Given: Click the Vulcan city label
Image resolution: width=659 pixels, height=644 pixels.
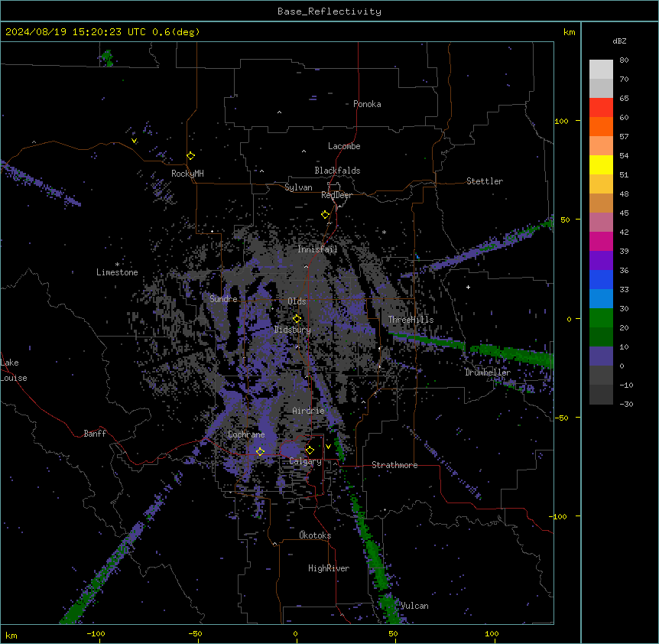Looking at the screenshot, I should pyautogui.click(x=414, y=606).
